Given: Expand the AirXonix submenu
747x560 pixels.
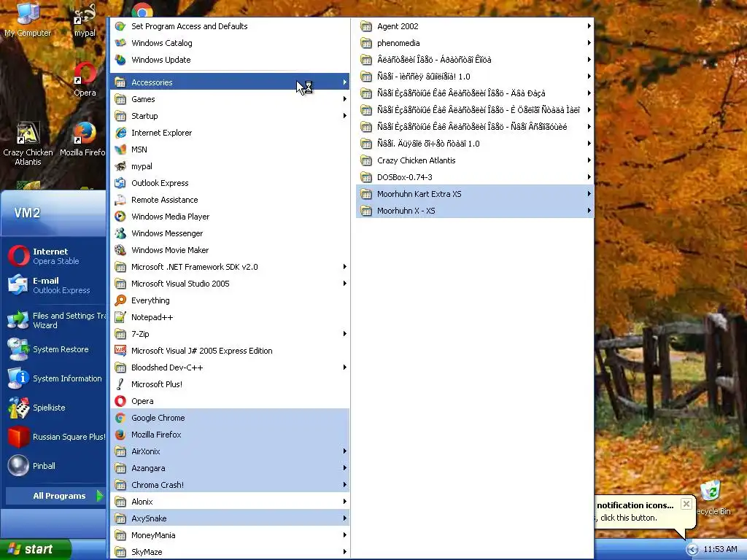Looking at the screenshot, I should coord(230,451).
